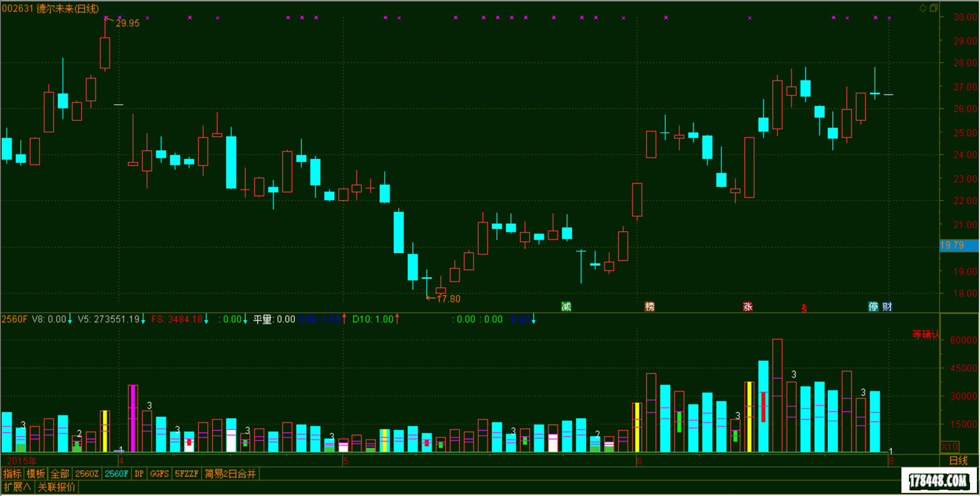Click the diamond icon at chart top-right
This screenshot has height=496, width=980.
click(x=923, y=8)
